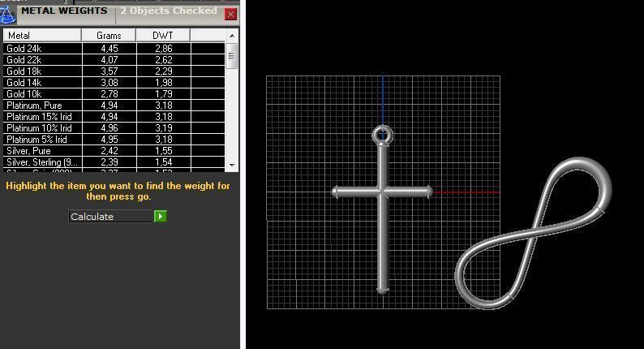The width and height of the screenshot is (644, 349).
Task: Select the Gold 22k row
Action: coord(114,59)
